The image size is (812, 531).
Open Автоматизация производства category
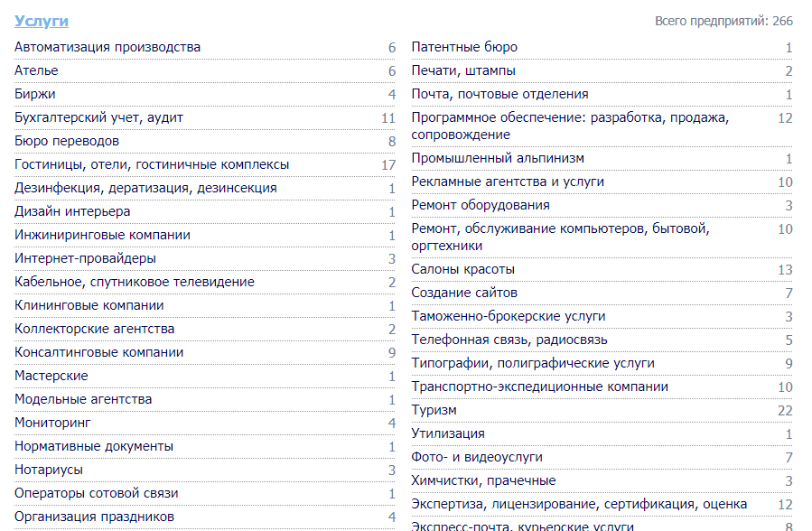tap(107, 47)
